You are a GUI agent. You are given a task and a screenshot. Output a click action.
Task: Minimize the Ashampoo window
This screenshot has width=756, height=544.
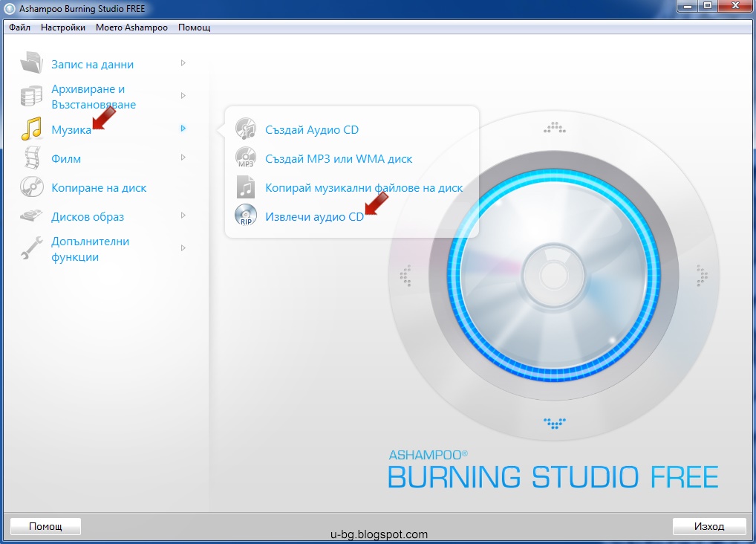[688, 6]
